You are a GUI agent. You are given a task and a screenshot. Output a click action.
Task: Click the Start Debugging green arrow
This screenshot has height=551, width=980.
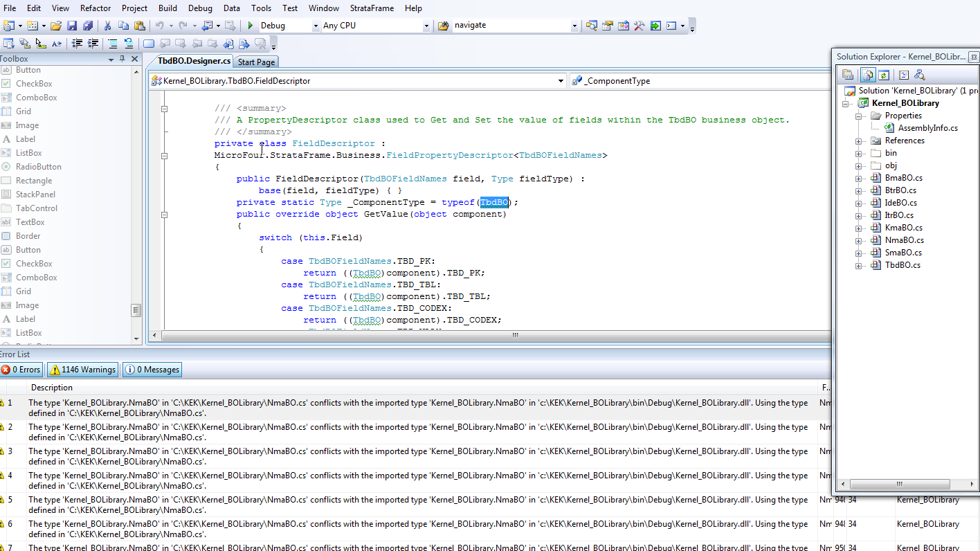tap(251, 26)
